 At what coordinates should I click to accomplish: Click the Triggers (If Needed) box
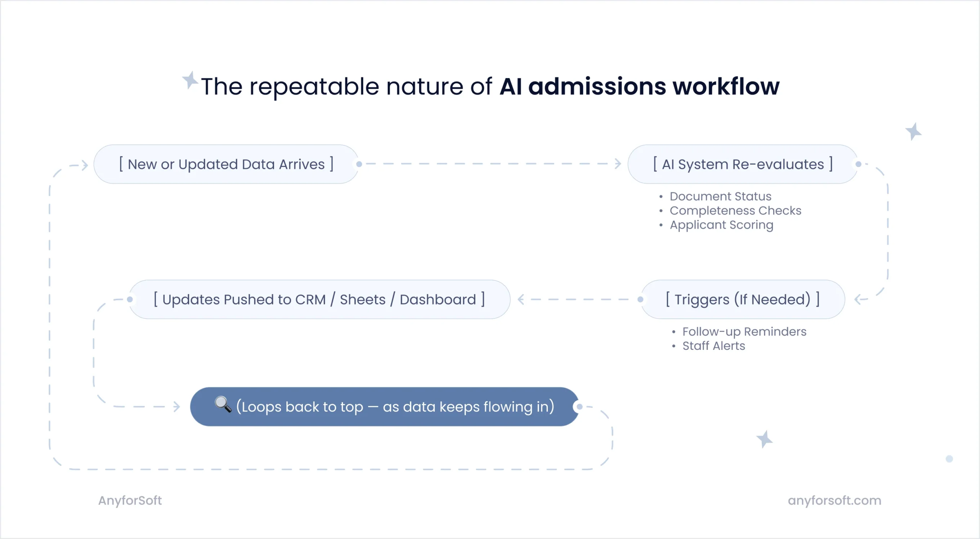pyautogui.click(x=743, y=299)
